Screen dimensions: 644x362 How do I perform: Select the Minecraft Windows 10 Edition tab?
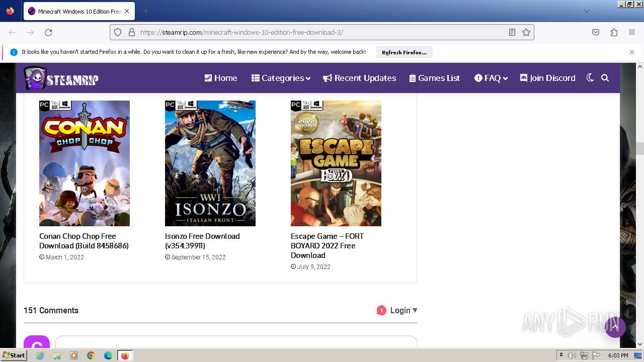[x=78, y=11]
